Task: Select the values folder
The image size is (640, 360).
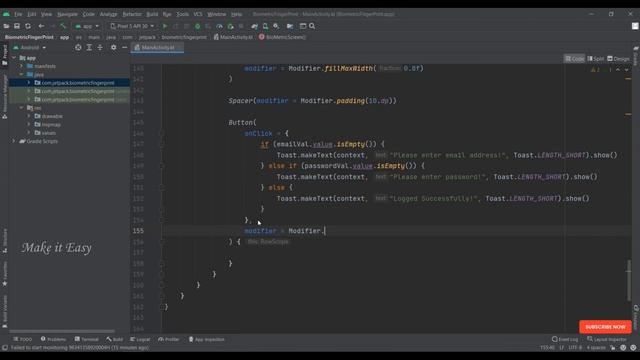Action: click(48, 133)
